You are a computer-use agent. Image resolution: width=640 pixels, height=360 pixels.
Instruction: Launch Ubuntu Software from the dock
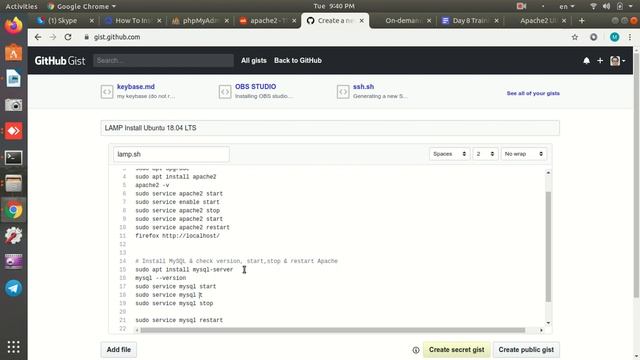pos(13,52)
